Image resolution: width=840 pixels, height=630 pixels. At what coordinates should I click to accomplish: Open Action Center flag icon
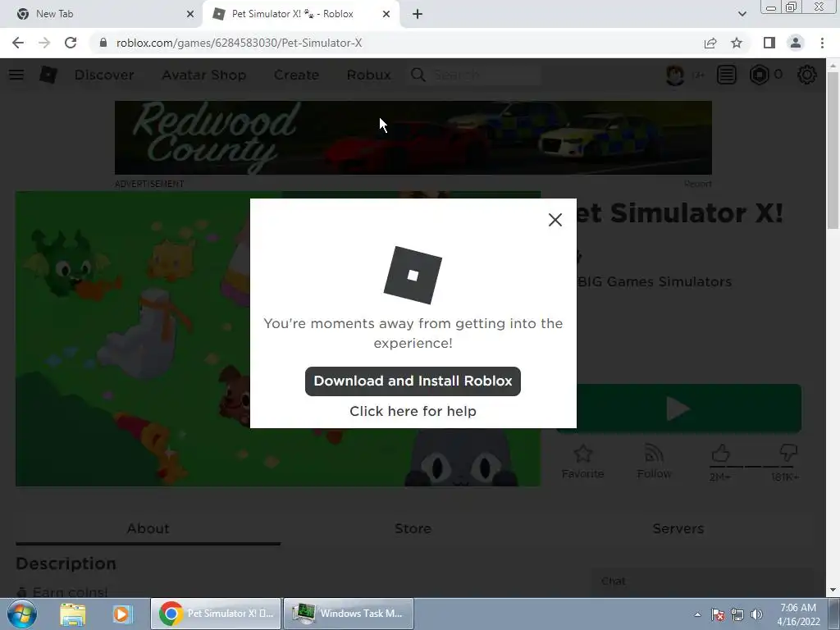click(x=718, y=614)
